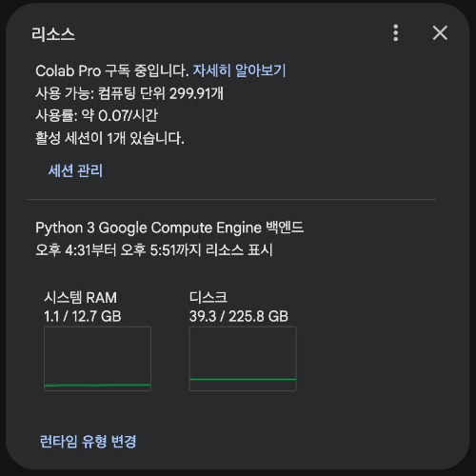Close the 리소스 panel
This screenshot has width=476, height=476.
(440, 33)
